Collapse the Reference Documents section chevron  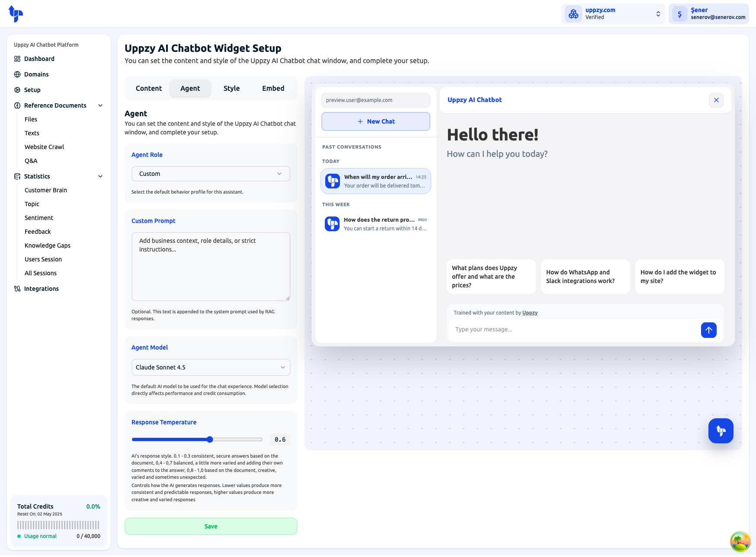[x=100, y=105]
